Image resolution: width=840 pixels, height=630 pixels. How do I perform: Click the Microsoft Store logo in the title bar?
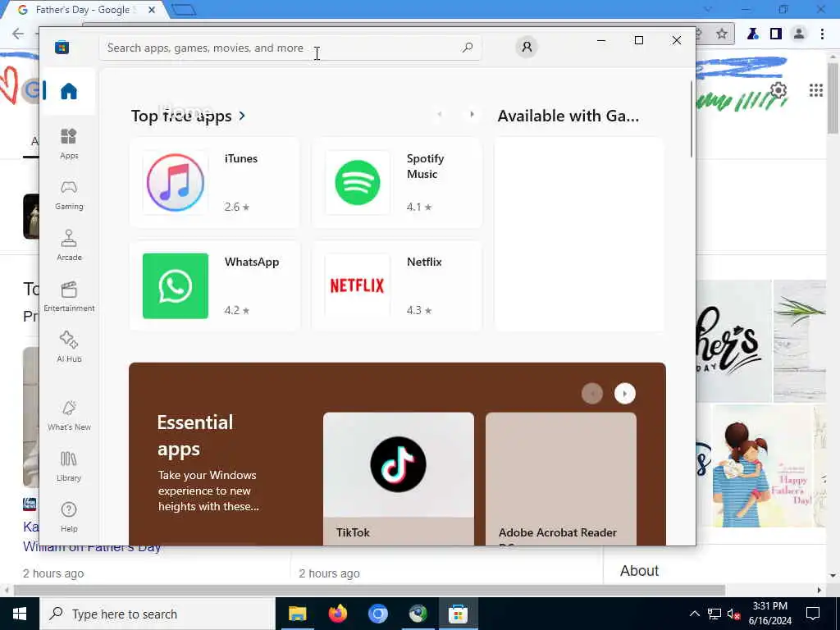pos(62,47)
